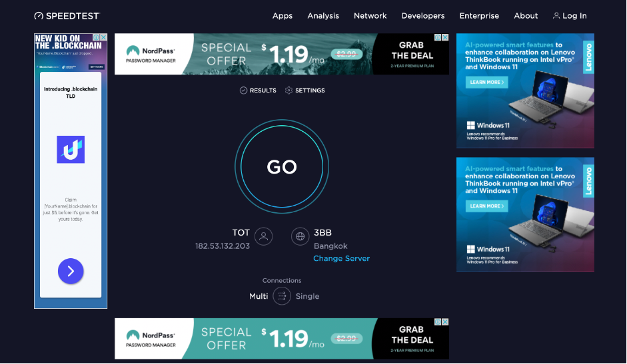Screen dimensions: 627x364
Task: Click the bottom NordPass ad info icon
Action: [438, 321]
